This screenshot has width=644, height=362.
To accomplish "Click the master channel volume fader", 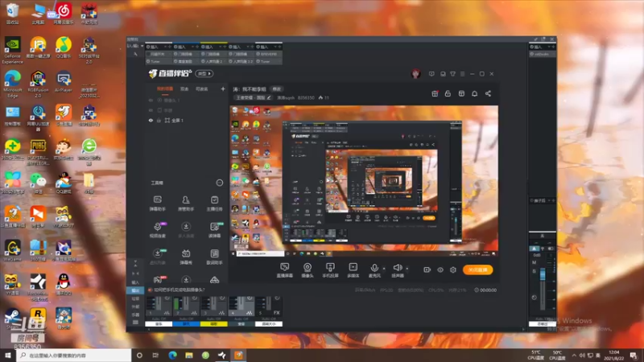I will [543, 274].
